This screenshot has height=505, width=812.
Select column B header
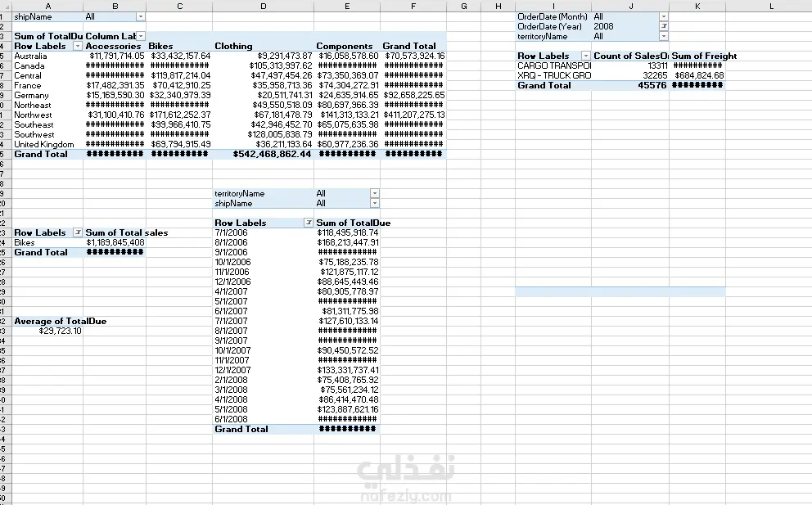(115, 7)
